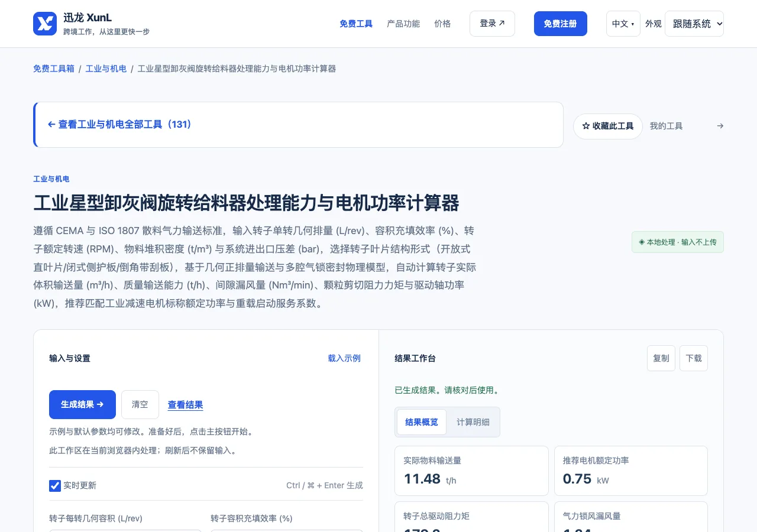Click the 登录 button
Image resolution: width=757 pixels, height=532 pixels.
point(492,24)
